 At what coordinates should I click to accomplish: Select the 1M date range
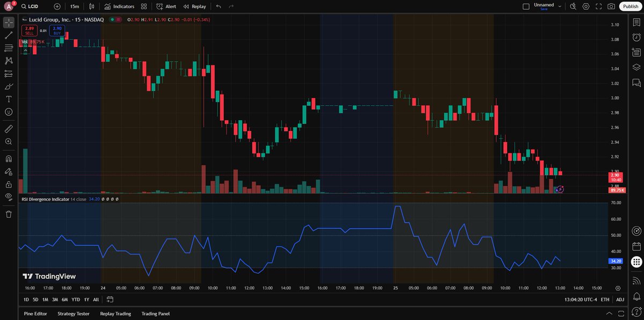[x=45, y=300]
